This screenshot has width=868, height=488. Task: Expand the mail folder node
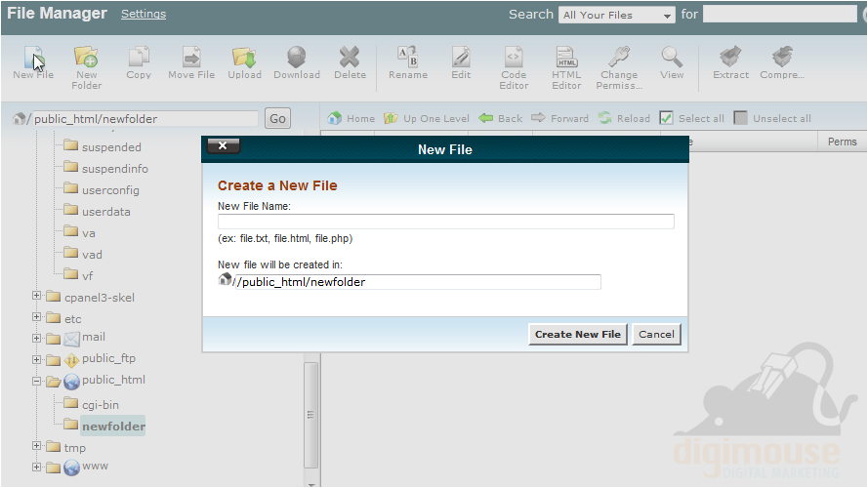(x=36, y=338)
